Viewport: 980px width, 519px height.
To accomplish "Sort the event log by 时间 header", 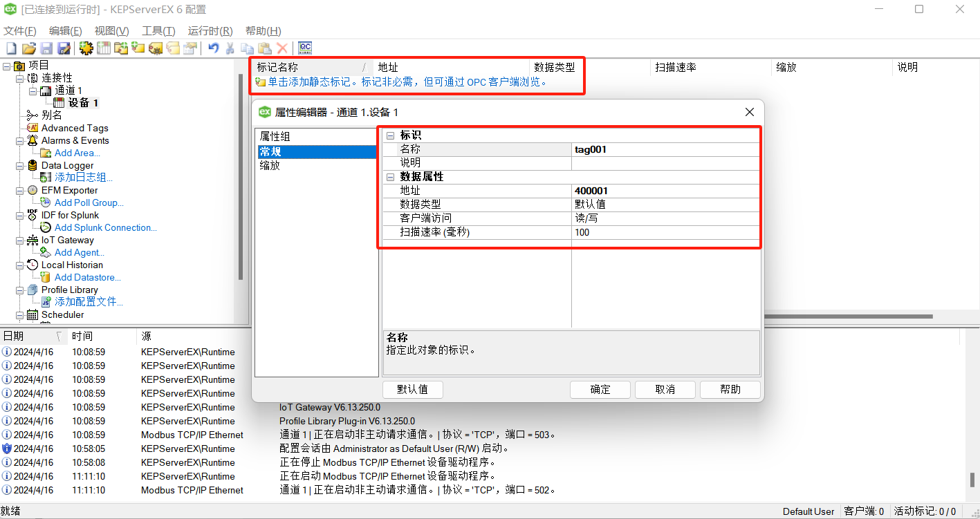I will pos(101,337).
